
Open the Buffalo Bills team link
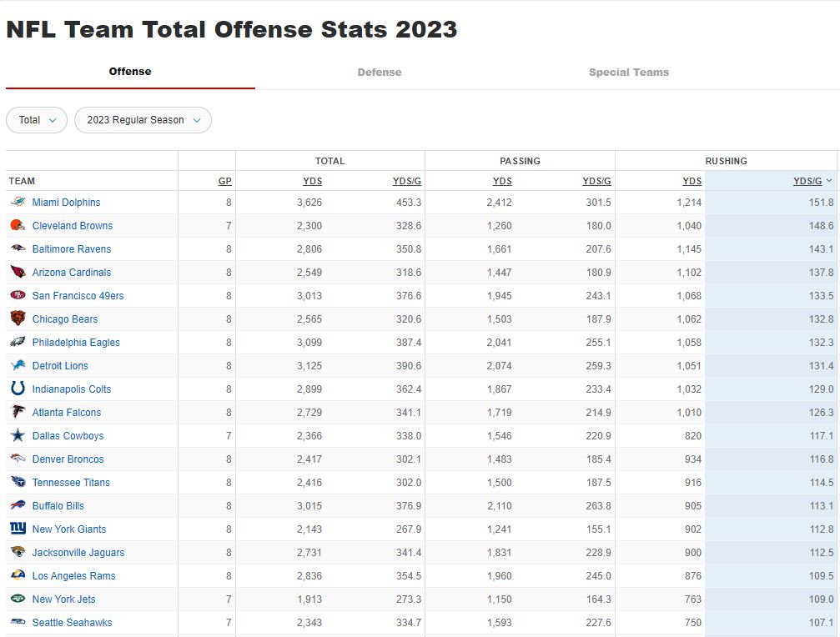pyautogui.click(x=58, y=506)
